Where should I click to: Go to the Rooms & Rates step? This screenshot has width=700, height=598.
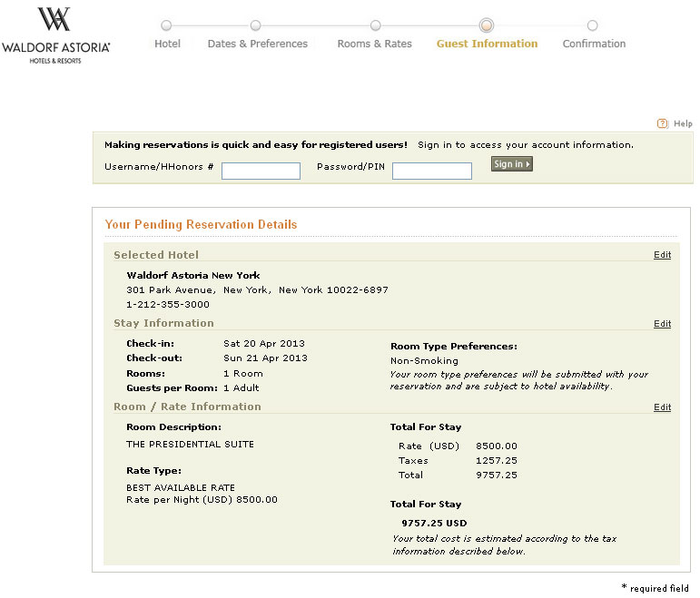tap(375, 44)
